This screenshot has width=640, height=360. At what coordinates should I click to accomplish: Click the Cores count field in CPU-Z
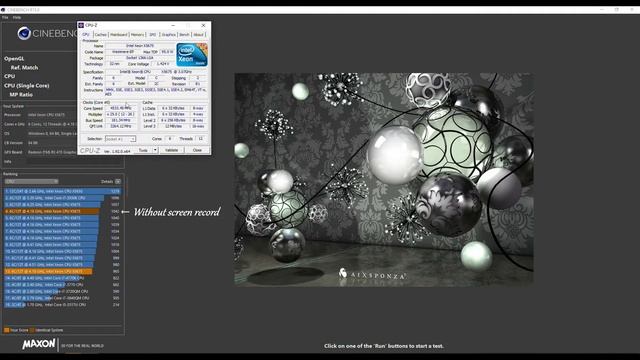[x=170, y=139]
